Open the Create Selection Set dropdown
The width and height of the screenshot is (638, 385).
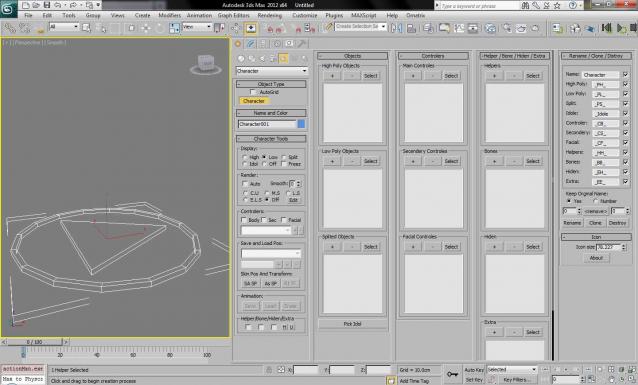click(x=361, y=26)
